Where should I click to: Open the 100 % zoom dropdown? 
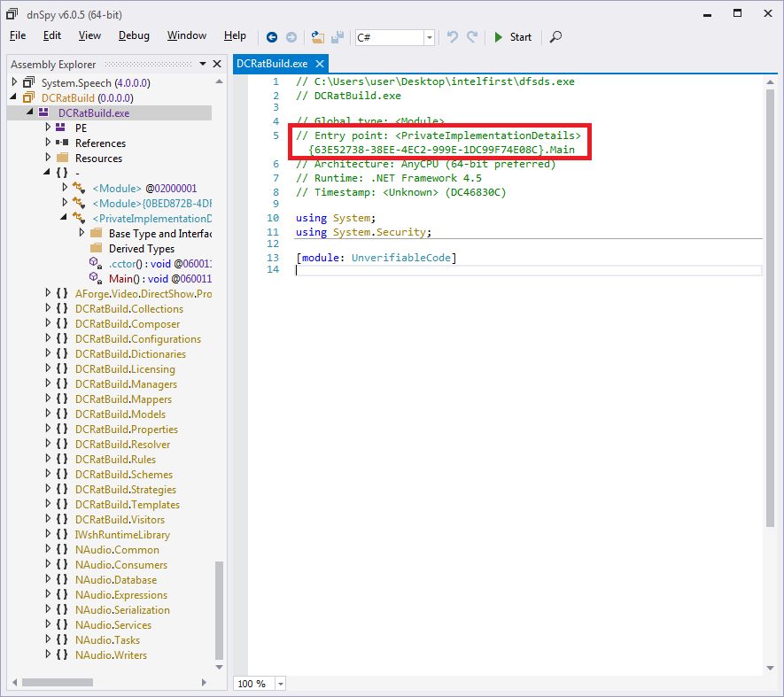(x=281, y=684)
